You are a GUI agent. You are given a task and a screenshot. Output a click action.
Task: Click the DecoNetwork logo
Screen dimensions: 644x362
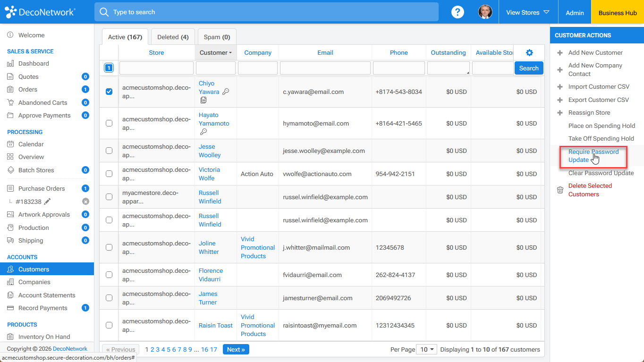40,12
